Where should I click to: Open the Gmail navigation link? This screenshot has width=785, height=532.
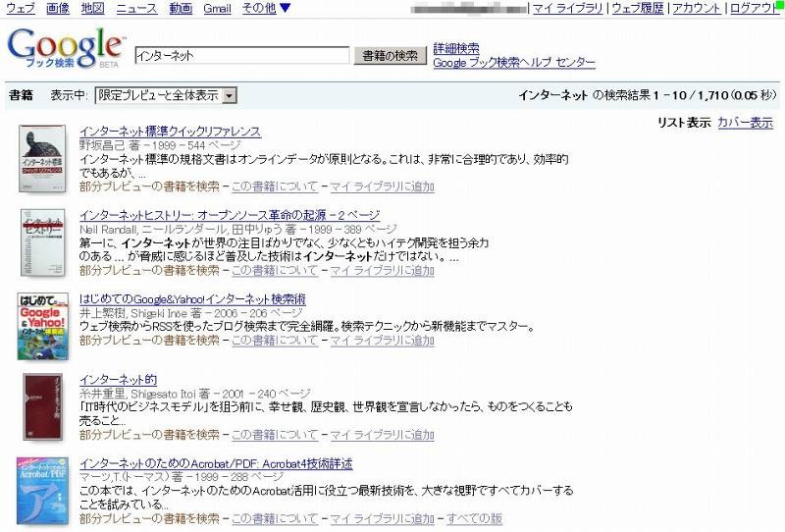(x=217, y=8)
